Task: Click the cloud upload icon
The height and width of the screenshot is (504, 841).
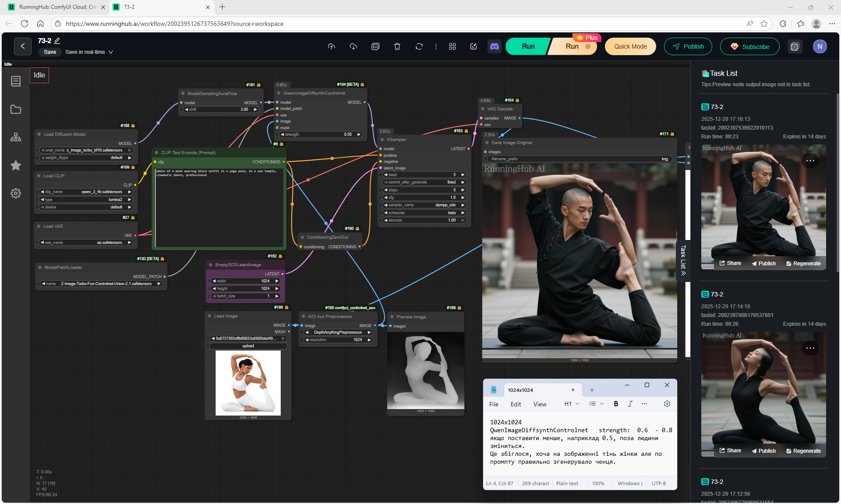Action: pos(332,46)
